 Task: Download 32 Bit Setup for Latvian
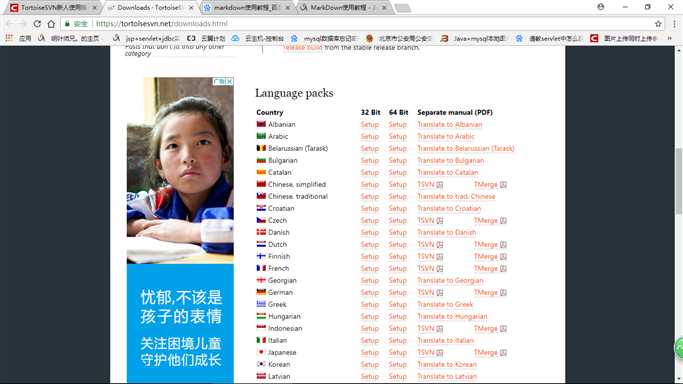(x=369, y=377)
